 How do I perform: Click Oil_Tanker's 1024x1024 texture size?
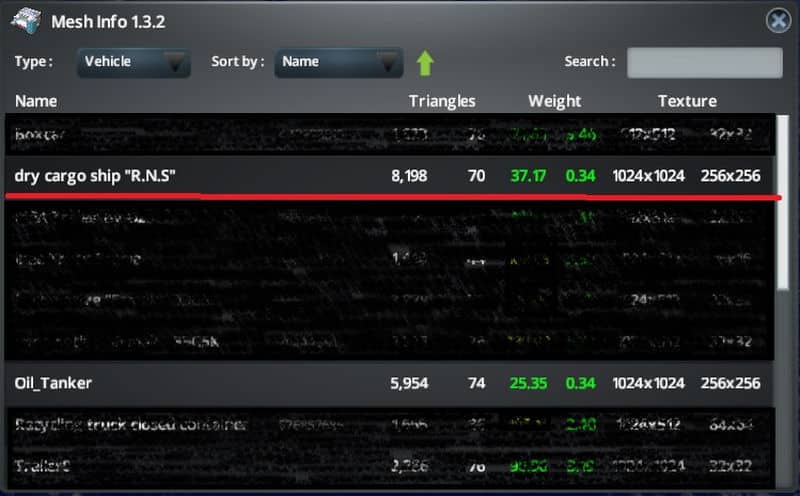tap(649, 383)
